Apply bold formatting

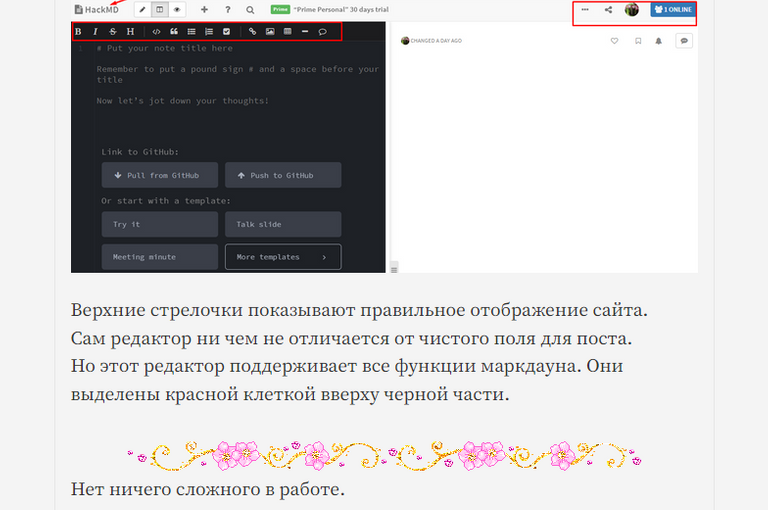tap(78, 31)
